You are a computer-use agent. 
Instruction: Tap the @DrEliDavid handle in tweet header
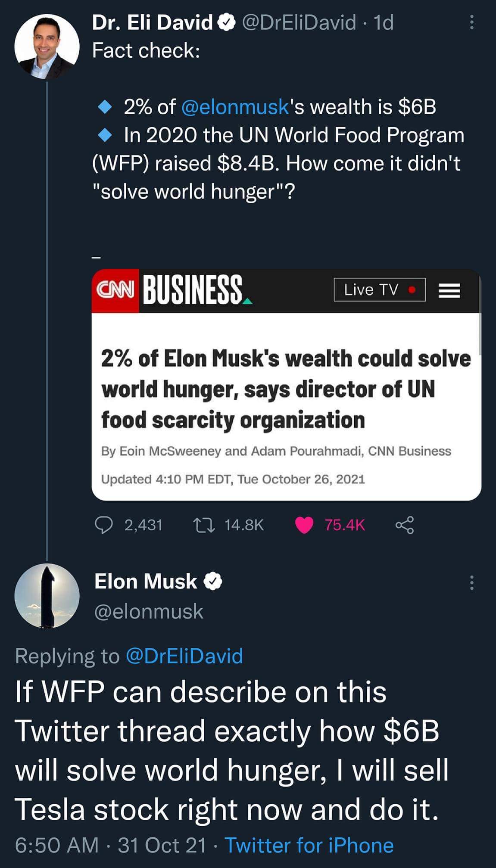(x=299, y=22)
